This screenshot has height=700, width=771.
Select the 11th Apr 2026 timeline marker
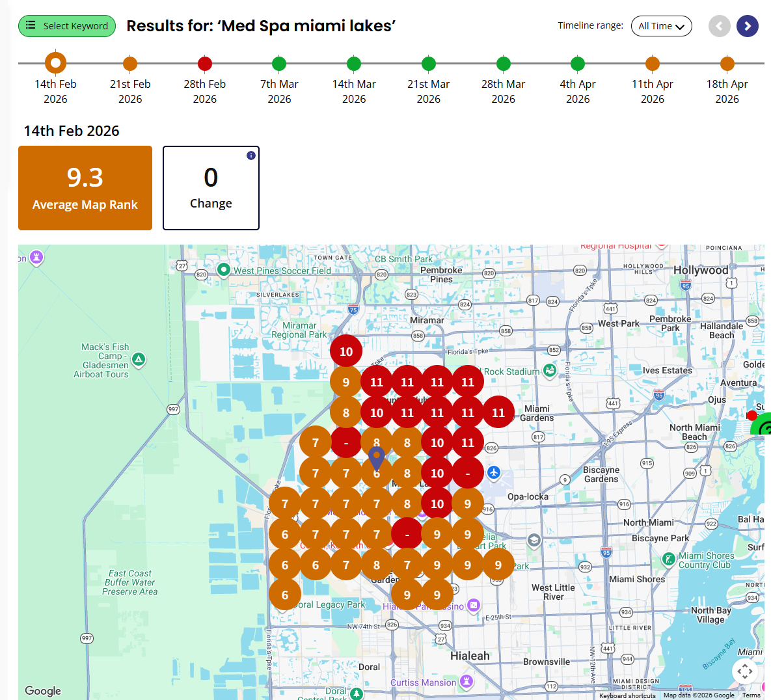pyautogui.click(x=653, y=63)
